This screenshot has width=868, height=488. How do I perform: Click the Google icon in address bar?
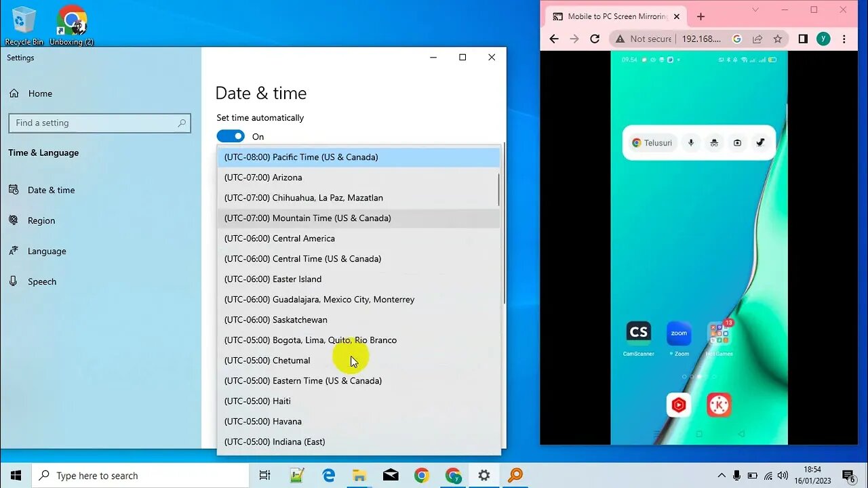coord(737,39)
